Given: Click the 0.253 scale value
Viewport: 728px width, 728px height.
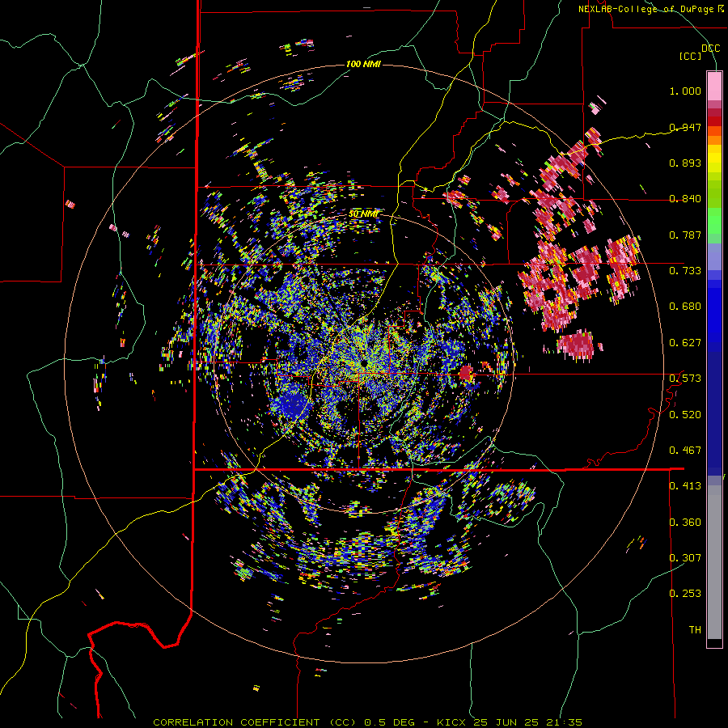Looking at the screenshot, I should pos(685,594).
